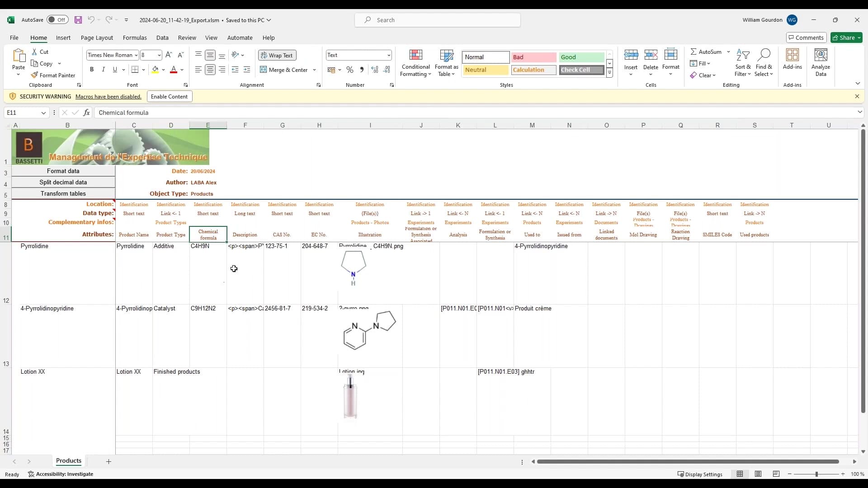Switch to Page Layout tab

[x=97, y=38]
